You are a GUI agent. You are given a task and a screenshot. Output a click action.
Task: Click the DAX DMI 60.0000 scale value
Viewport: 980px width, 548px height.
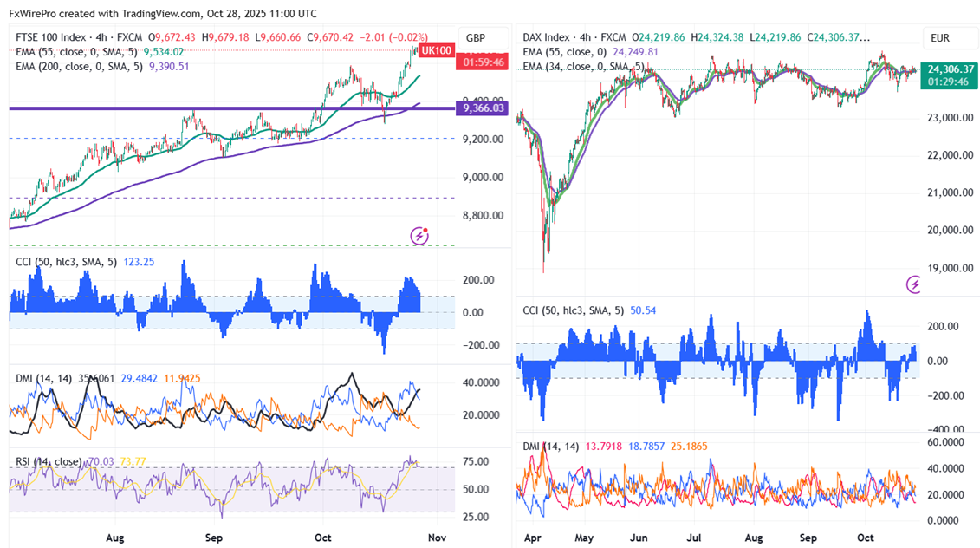pyautogui.click(x=945, y=442)
